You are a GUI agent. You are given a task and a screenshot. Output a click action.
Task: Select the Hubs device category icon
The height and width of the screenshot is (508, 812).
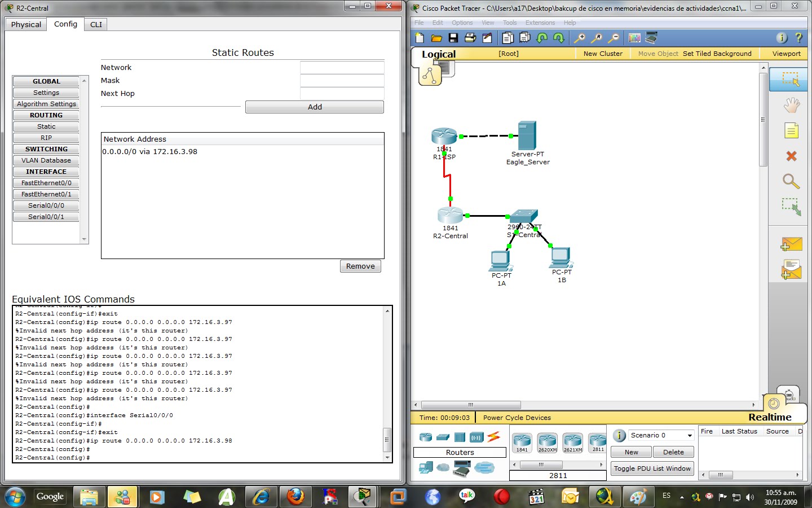pyautogui.click(x=460, y=437)
